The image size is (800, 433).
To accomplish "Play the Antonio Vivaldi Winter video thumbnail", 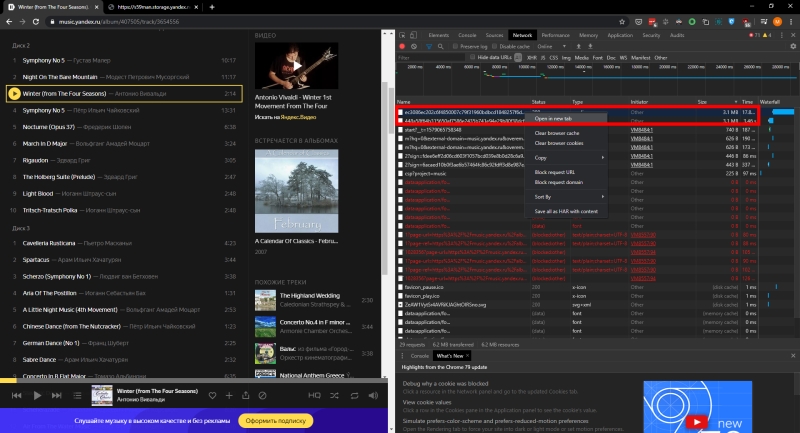I will pos(296,66).
